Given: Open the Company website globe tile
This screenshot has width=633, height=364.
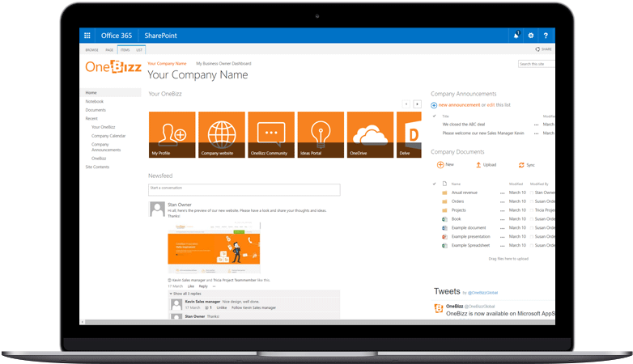Looking at the screenshot, I should [x=221, y=134].
